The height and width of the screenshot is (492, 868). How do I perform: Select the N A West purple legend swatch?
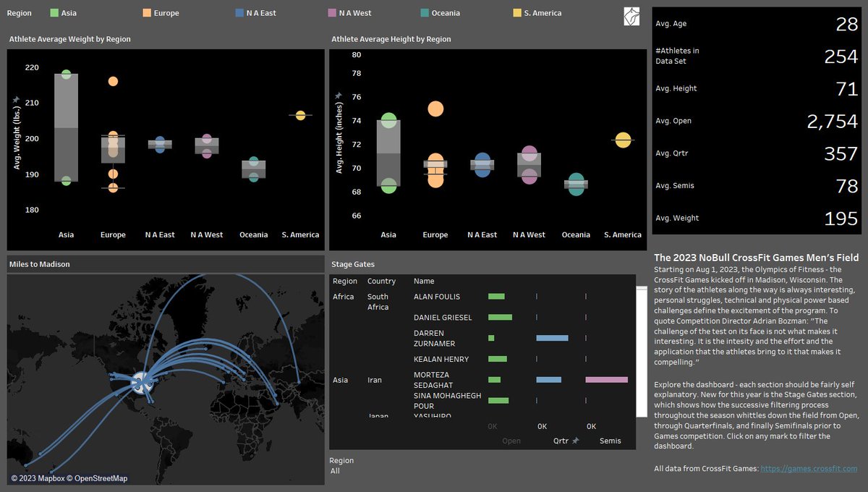point(332,13)
